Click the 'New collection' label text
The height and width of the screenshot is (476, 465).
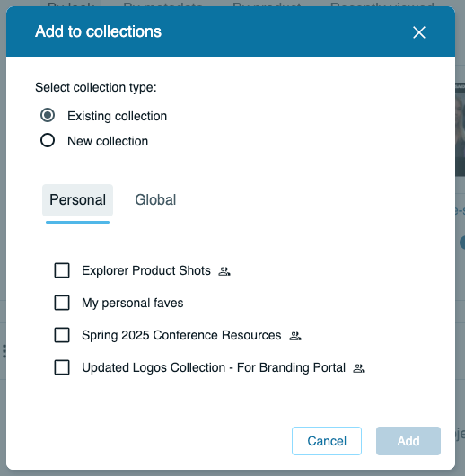(108, 141)
